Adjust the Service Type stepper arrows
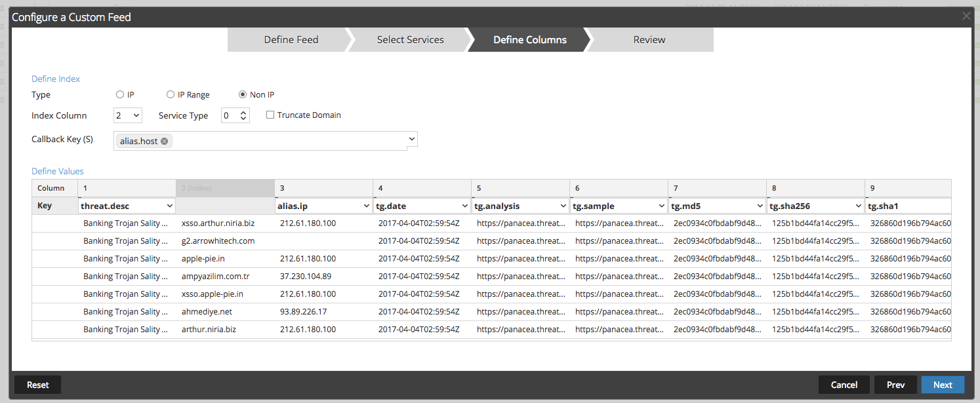 point(243,115)
